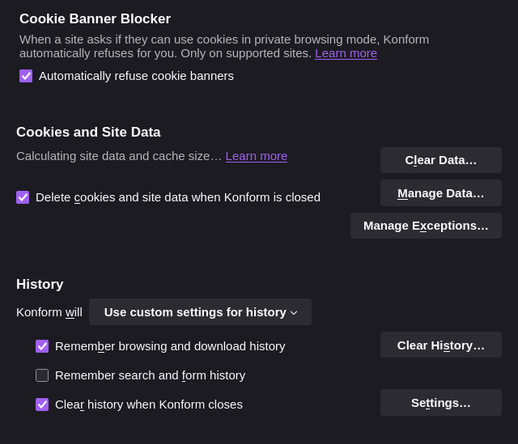Click the Konform will label
The width and height of the screenshot is (518, 444).
click(49, 312)
